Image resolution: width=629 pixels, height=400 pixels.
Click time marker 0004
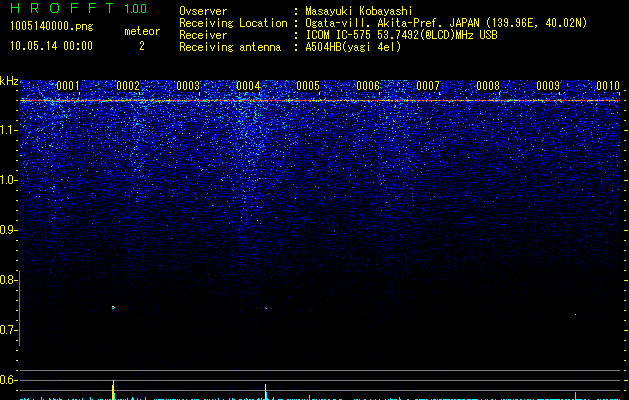248,86
